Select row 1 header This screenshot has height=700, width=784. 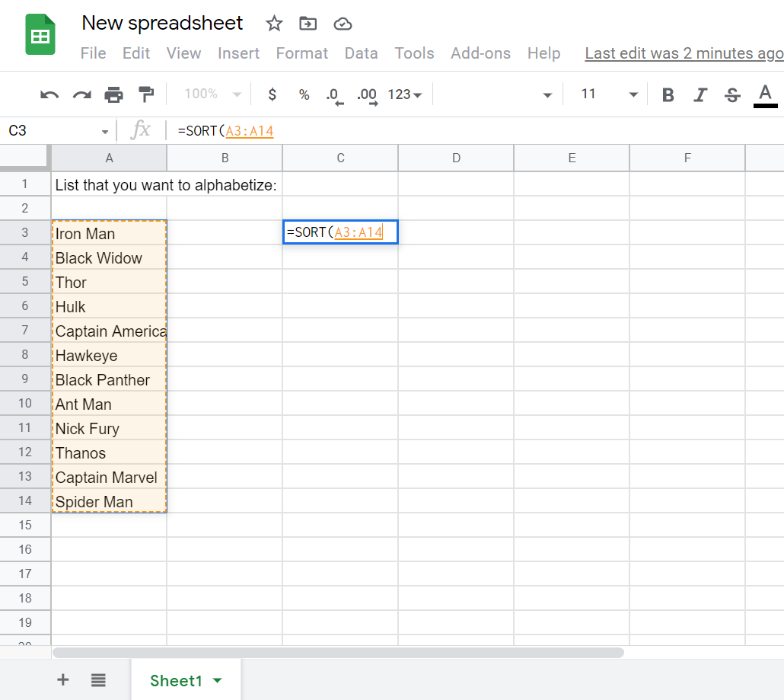25,184
